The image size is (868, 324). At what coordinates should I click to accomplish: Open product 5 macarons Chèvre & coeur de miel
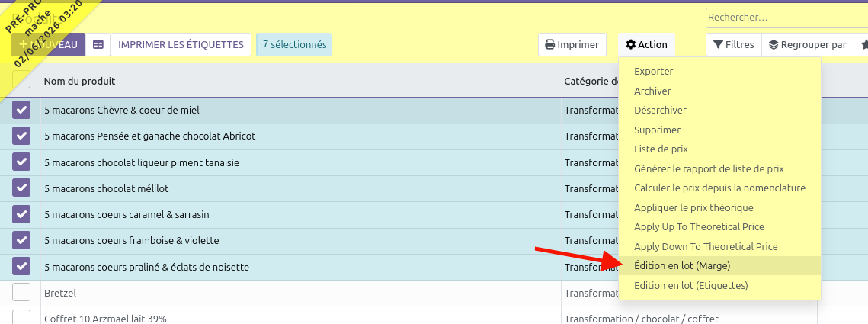[122, 111]
